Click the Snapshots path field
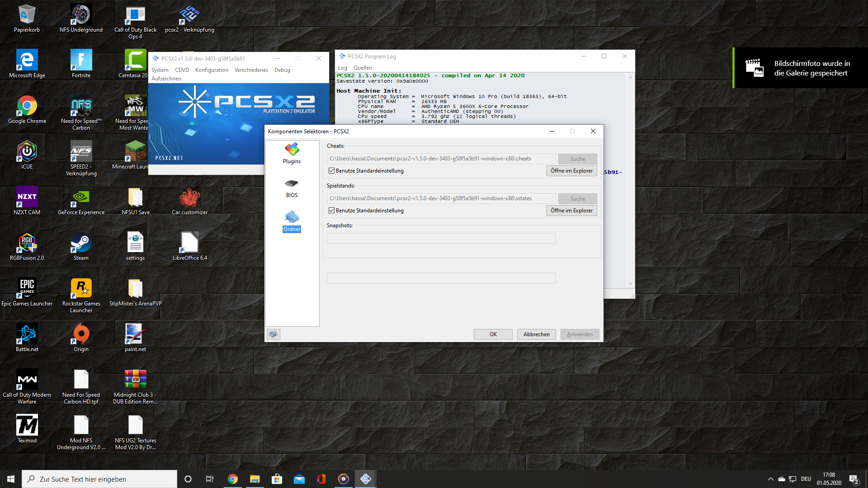 point(441,239)
